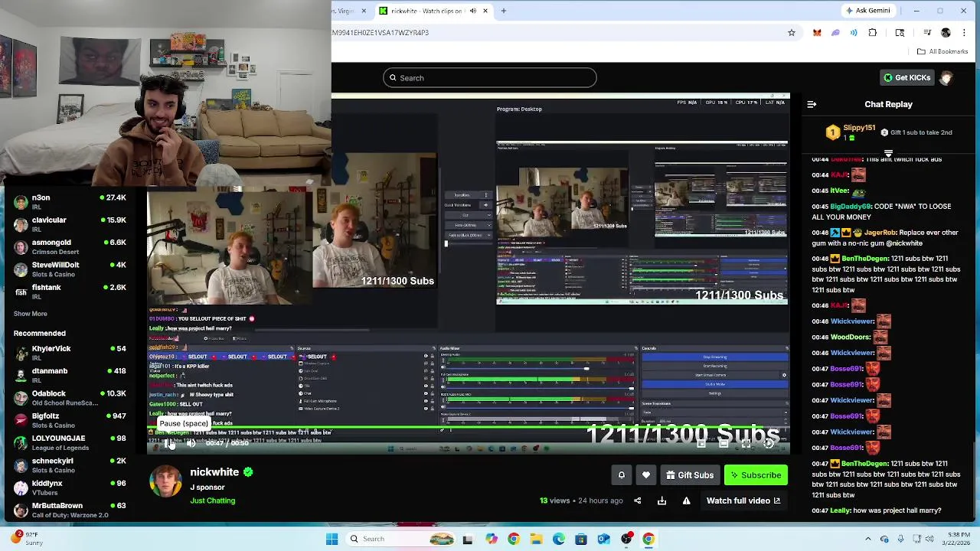
Task: Open nickwhite's channel name
Action: pyautogui.click(x=214, y=472)
